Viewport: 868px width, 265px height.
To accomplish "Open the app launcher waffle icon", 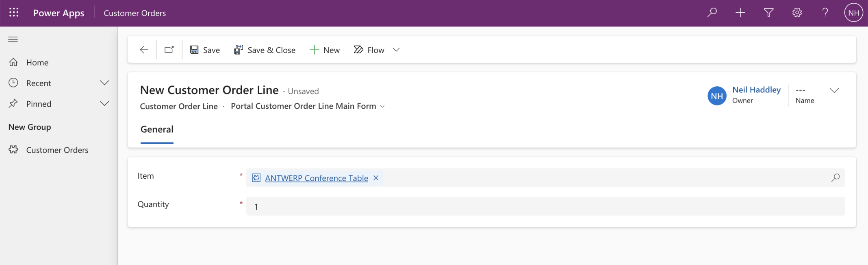I will 14,13.
